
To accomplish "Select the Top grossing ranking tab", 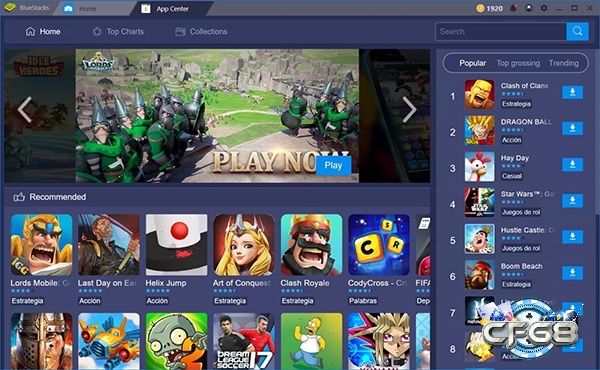I will tap(518, 63).
